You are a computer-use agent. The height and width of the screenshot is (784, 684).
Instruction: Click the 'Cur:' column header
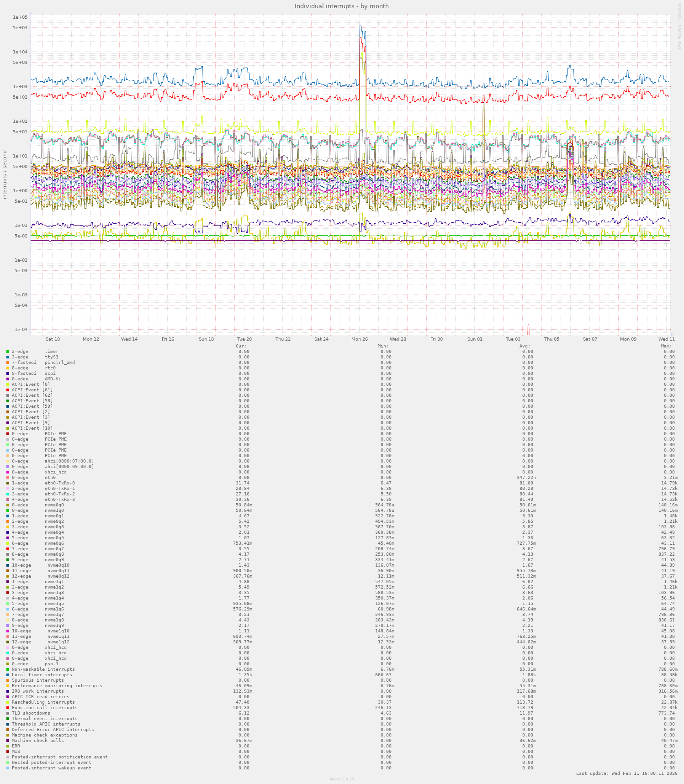pyautogui.click(x=241, y=346)
